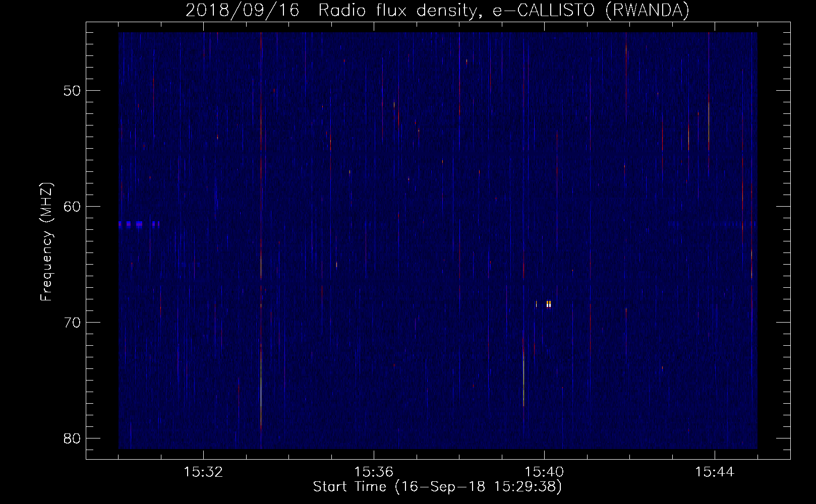
Task: Click the 15:32 time tick label
Action: [203, 472]
